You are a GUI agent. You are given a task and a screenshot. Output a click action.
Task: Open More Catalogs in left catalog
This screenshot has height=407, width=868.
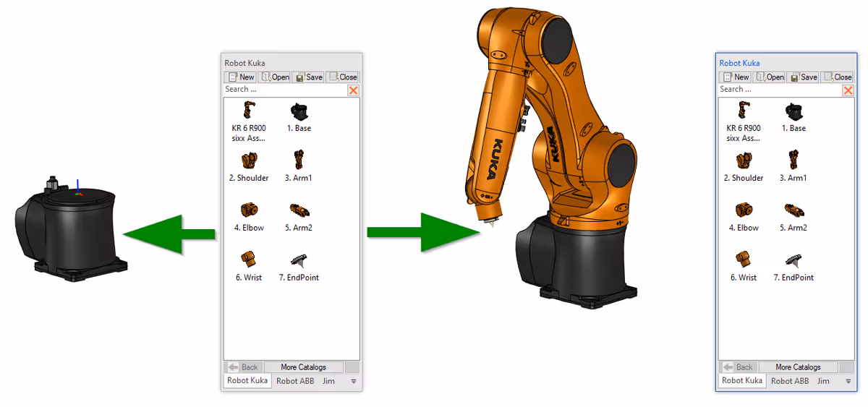tap(304, 367)
